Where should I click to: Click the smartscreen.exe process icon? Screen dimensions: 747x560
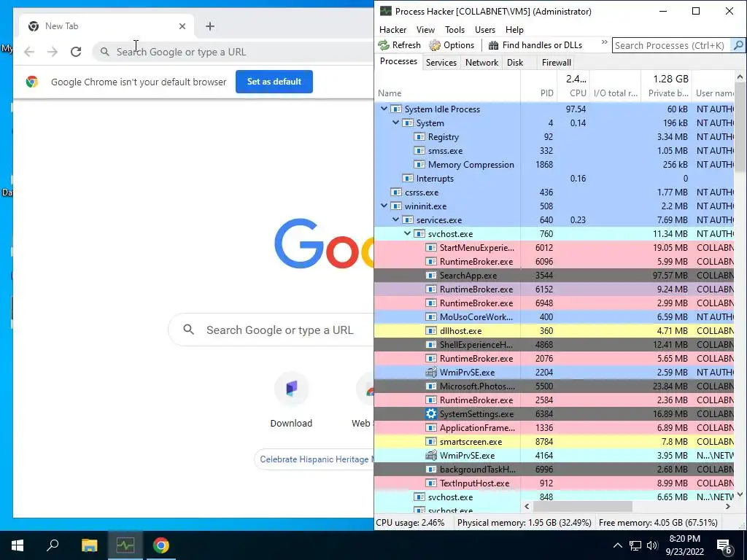(x=430, y=441)
